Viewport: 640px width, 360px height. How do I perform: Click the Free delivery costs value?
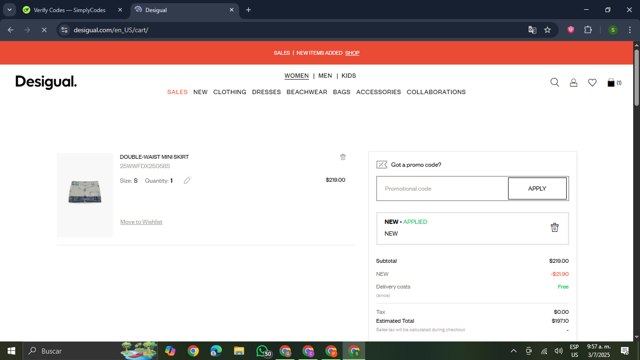click(x=563, y=287)
